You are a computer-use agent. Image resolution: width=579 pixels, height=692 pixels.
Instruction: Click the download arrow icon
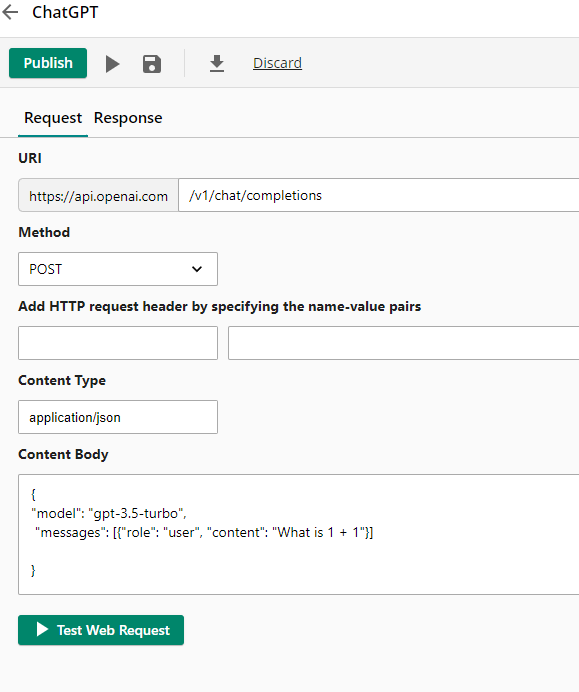[x=217, y=64]
